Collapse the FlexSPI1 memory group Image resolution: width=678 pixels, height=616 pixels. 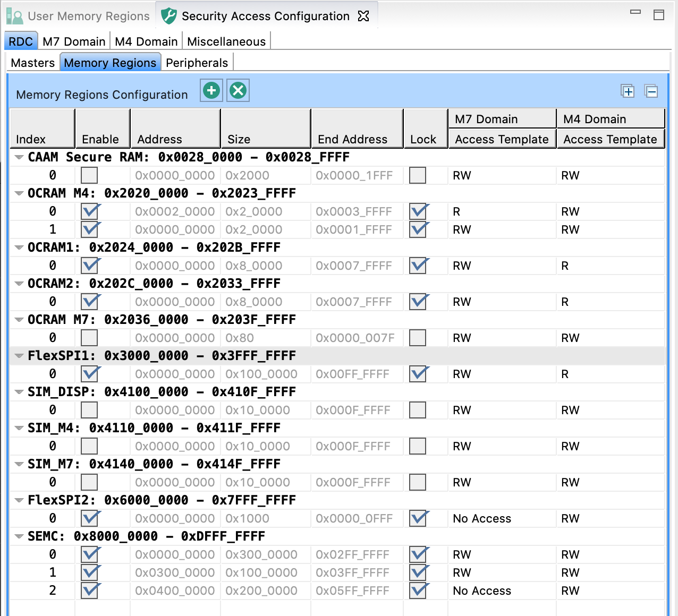19,356
